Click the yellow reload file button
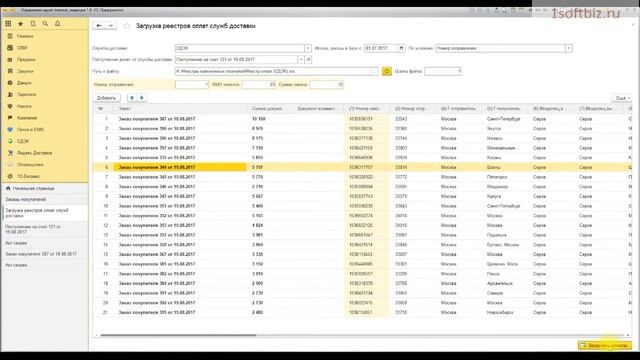 (387, 71)
